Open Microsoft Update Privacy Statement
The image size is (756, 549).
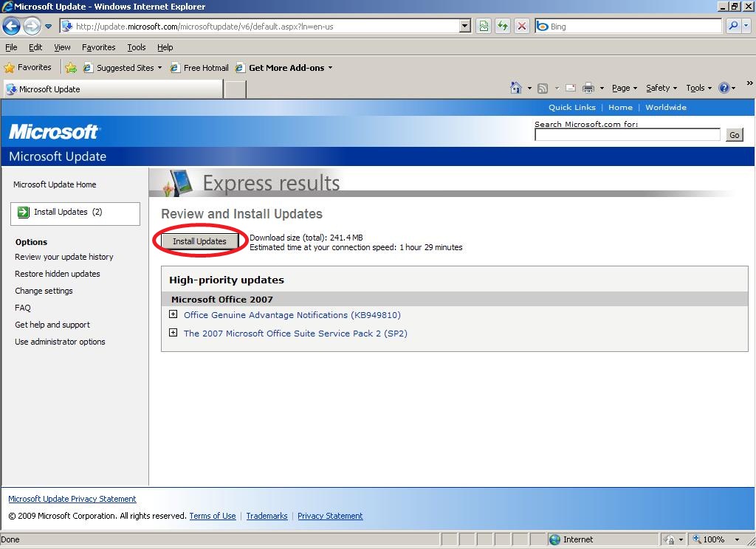[72, 499]
